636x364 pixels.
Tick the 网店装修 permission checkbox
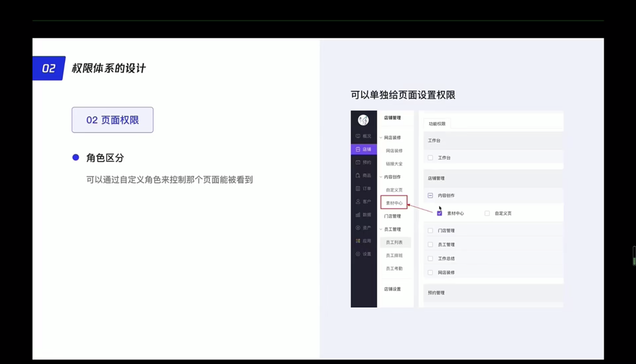coord(430,273)
